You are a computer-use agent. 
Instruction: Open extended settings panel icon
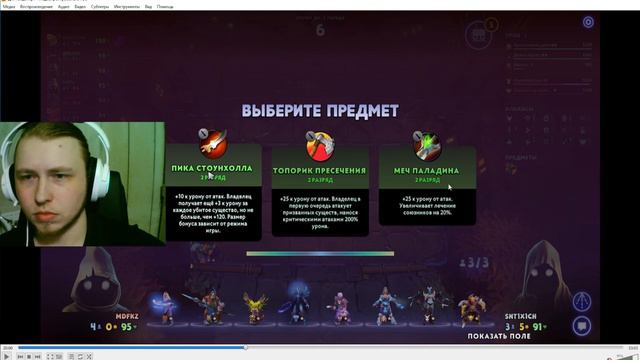[59, 356]
